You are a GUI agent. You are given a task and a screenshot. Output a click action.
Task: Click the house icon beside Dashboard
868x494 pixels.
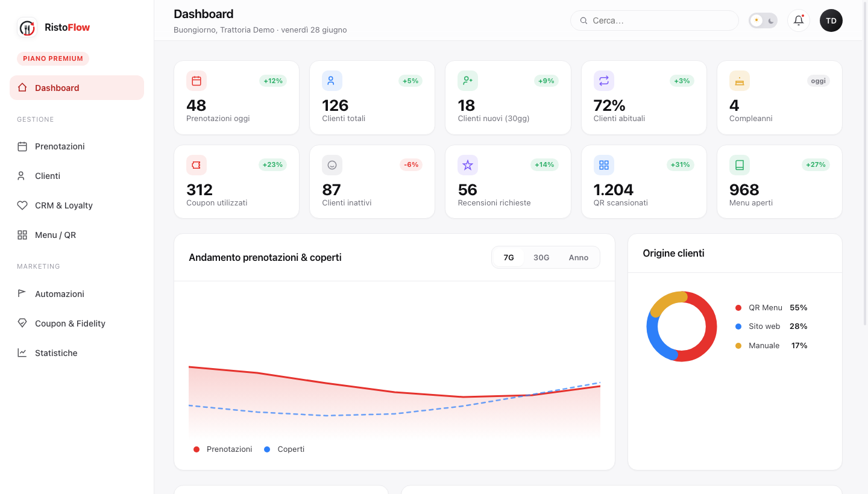22,87
